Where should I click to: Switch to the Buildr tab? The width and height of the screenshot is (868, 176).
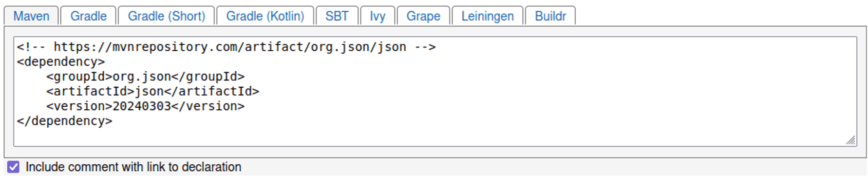click(x=550, y=16)
